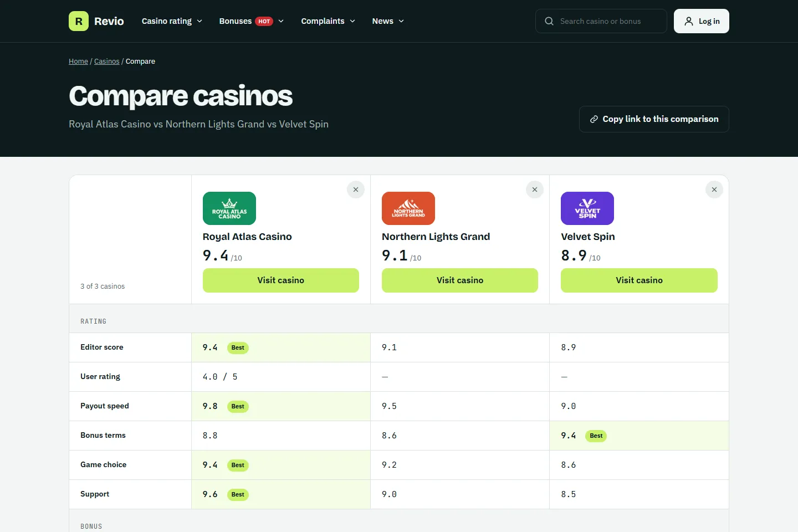Click the 3 of 3 casinos text
Image resolution: width=798 pixels, height=532 pixels.
(x=103, y=287)
